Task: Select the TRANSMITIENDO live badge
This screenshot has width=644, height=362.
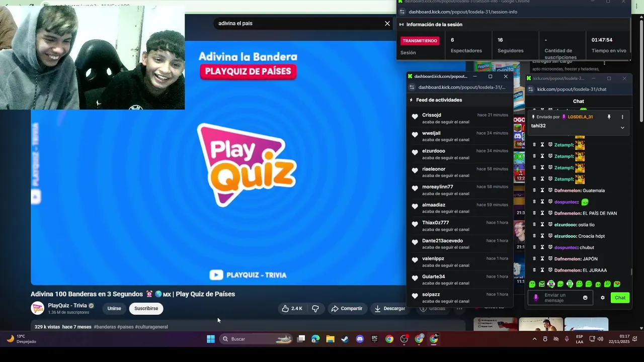Action: 420,41
